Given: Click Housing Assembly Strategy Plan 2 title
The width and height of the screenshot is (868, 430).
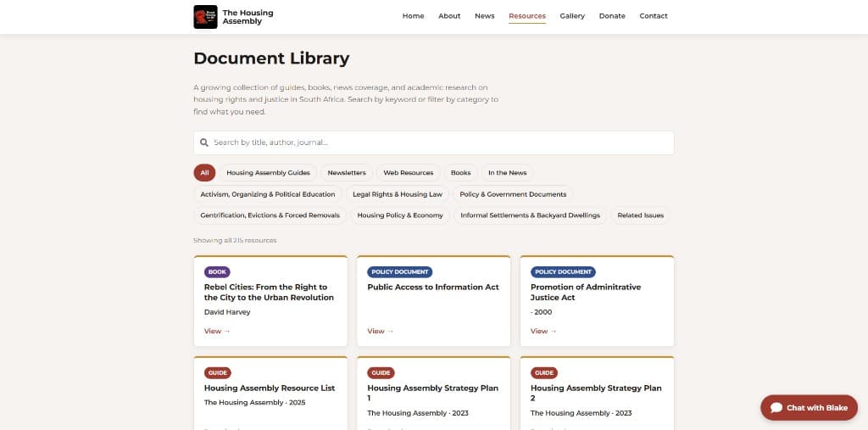Looking at the screenshot, I should click(596, 394).
